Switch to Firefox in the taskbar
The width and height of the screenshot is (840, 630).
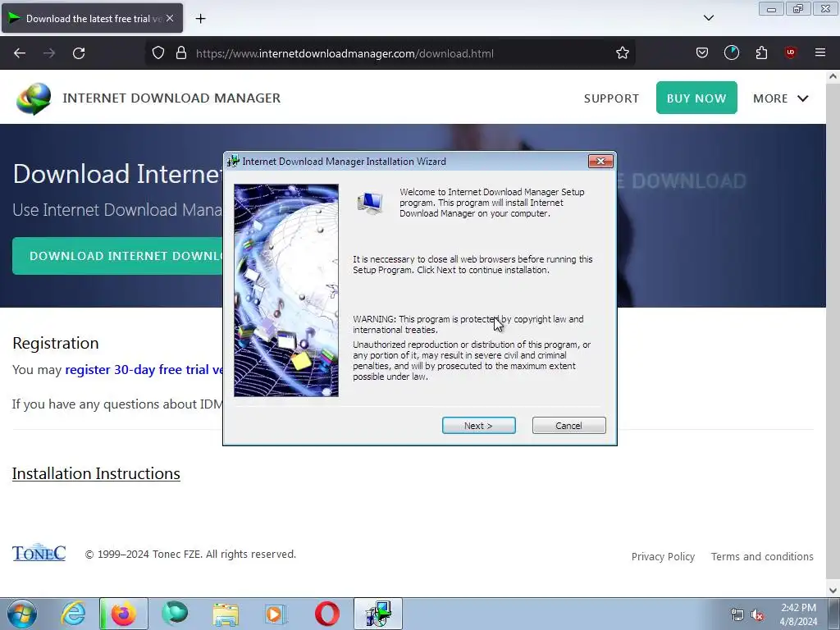[124, 614]
